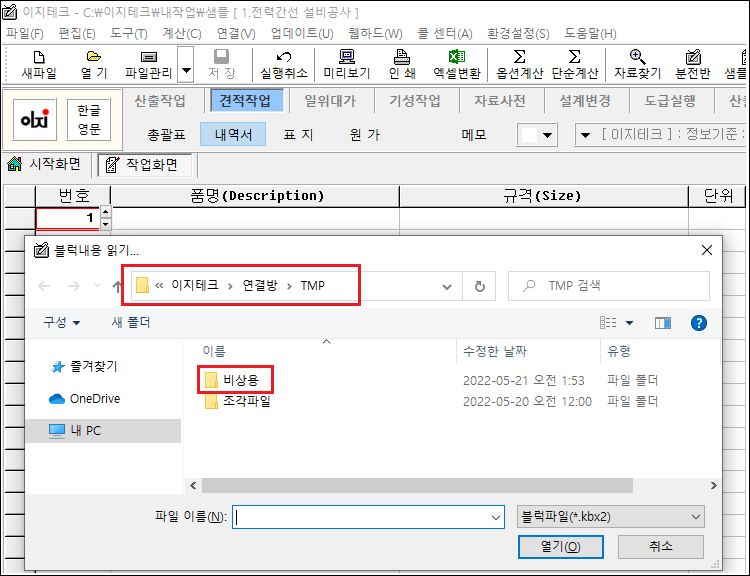Decrease row number with down spinner
The height and width of the screenshot is (576, 750).
point(106,223)
